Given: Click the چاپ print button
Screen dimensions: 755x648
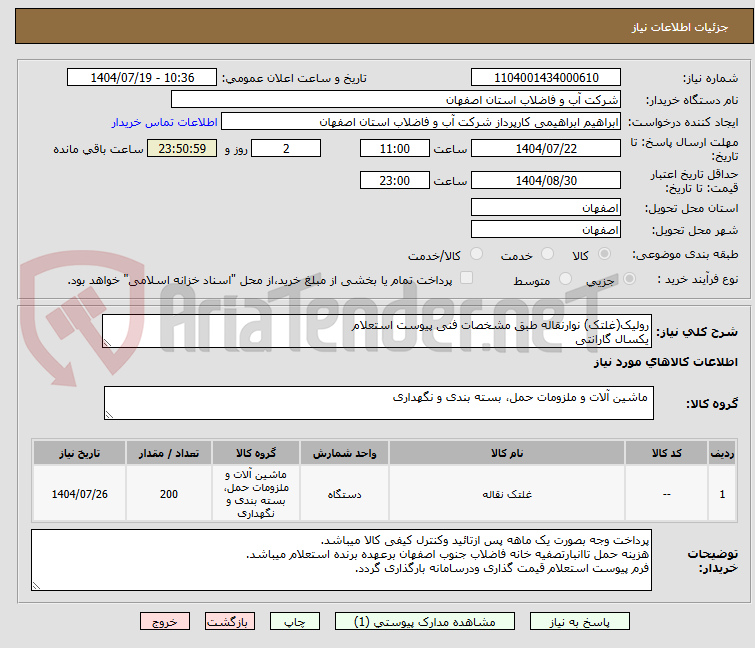Looking at the screenshot, I should pyautogui.click(x=294, y=622).
